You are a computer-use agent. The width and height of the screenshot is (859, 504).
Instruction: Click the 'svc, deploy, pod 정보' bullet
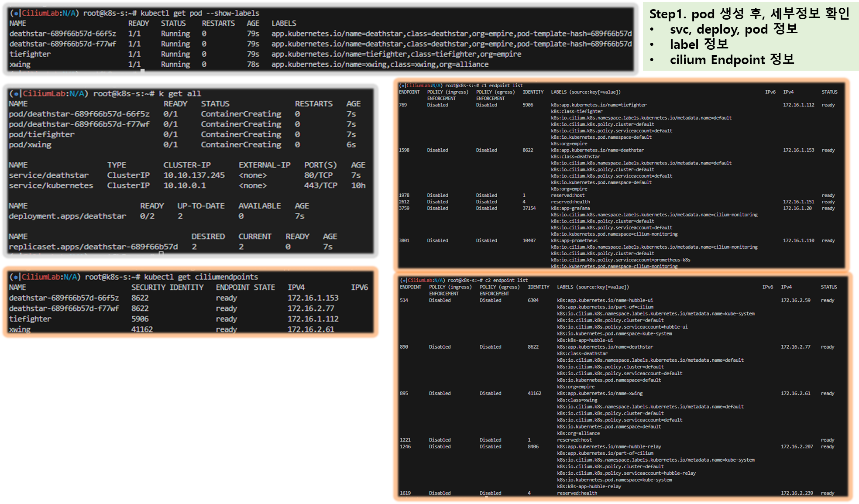tap(733, 29)
